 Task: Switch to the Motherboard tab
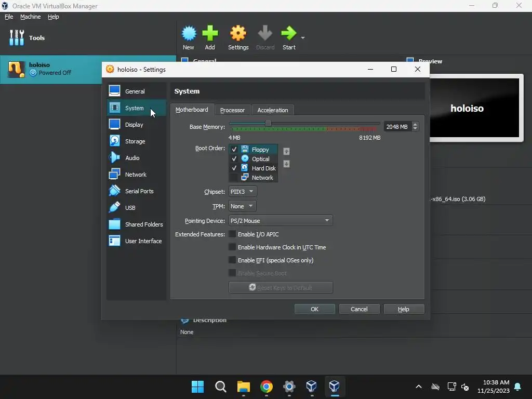(192, 110)
